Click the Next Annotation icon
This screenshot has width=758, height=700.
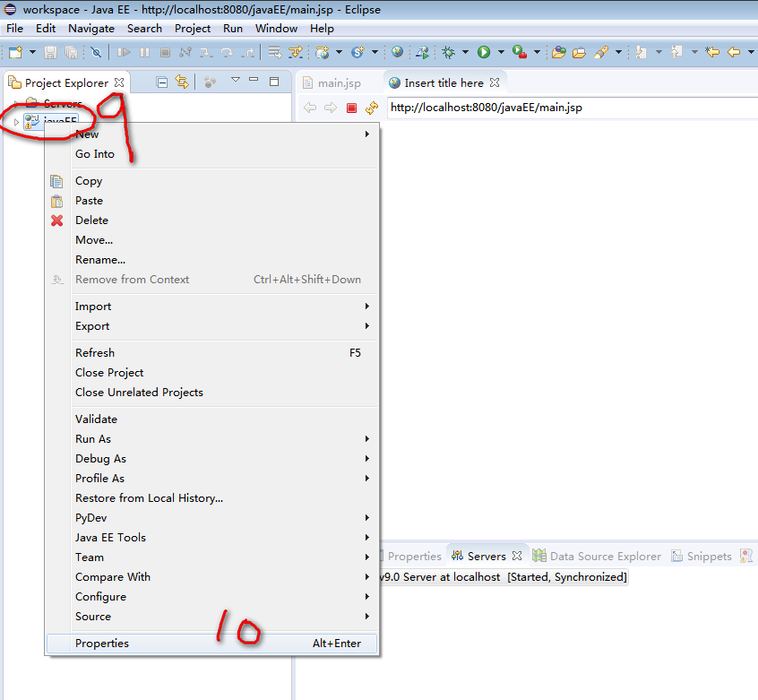(x=641, y=52)
